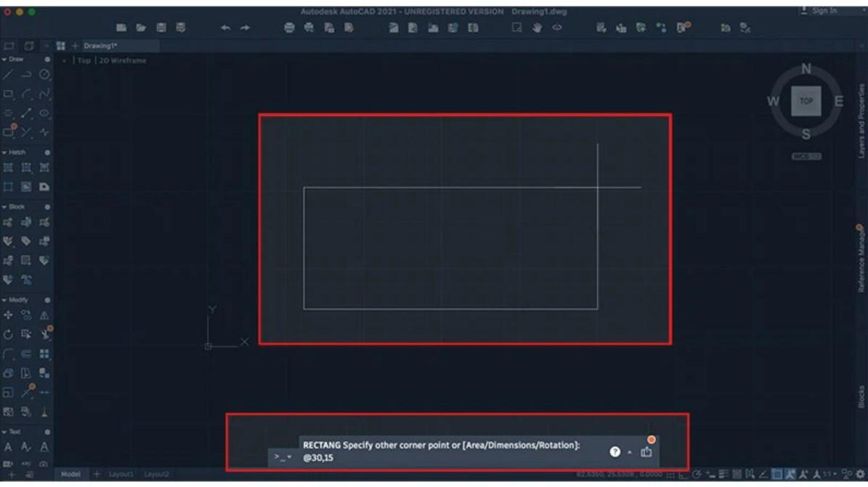Click the Insert Block icon
Image resolution: width=868 pixels, height=487 pixels.
(x=8, y=222)
